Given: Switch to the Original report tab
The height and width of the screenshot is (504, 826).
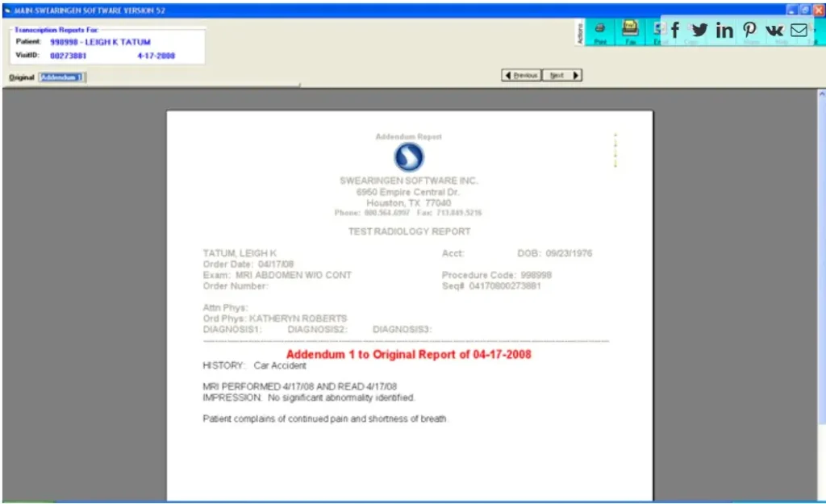Looking at the screenshot, I should (x=21, y=77).
